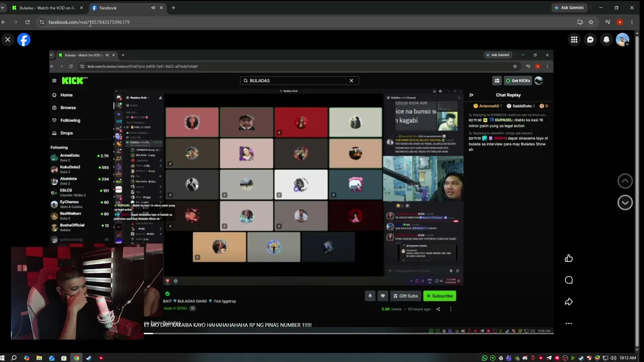Open the 10:12 AM taskbar clock
The height and width of the screenshot is (362, 644).
point(627,358)
